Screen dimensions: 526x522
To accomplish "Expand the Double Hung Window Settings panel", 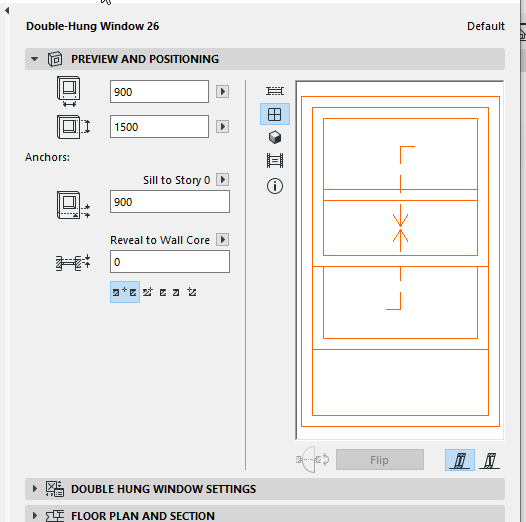I will pyautogui.click(x=35, y=489).
